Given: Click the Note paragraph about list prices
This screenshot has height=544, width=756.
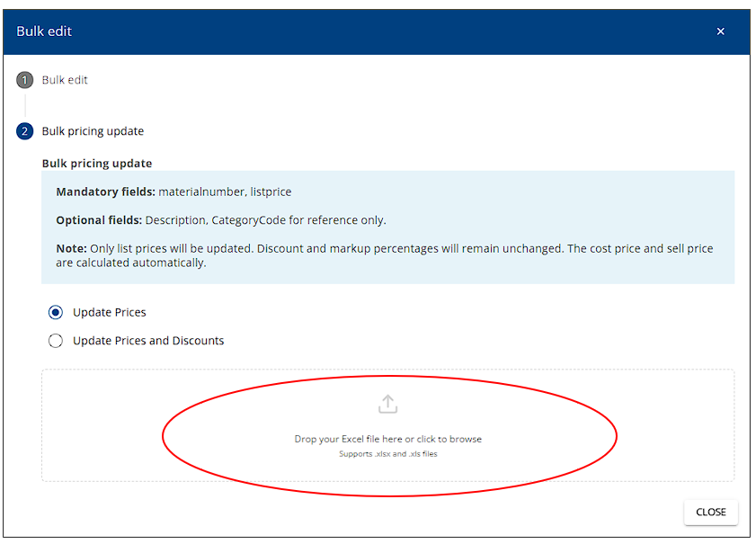Looking at the screenshot, I should point(384,255).
